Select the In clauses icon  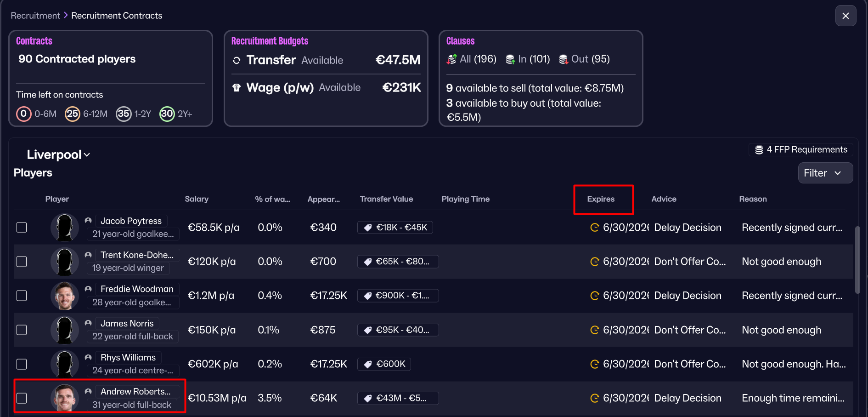510,59
